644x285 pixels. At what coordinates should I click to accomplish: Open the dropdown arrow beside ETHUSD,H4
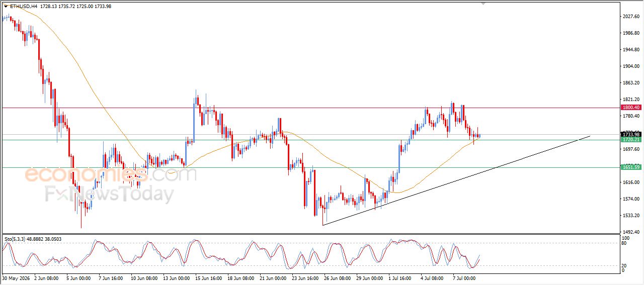pyautogui.click(x=6, y=6)
